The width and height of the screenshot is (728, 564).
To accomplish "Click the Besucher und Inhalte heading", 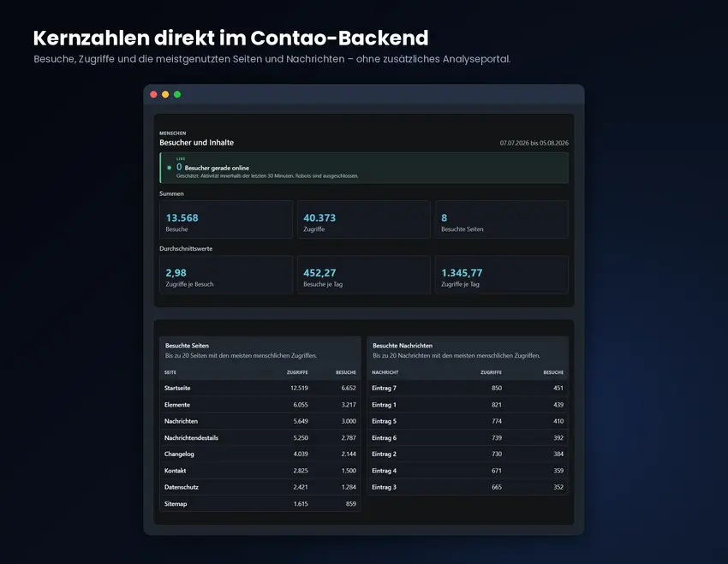I will point(196,142).
